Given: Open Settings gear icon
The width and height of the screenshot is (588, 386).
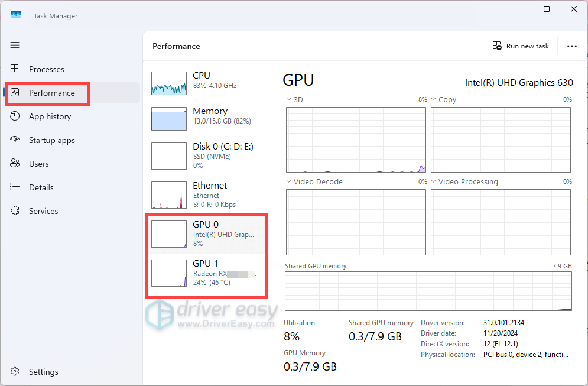Looking at the screenshot, I should [x=16, y=372].
